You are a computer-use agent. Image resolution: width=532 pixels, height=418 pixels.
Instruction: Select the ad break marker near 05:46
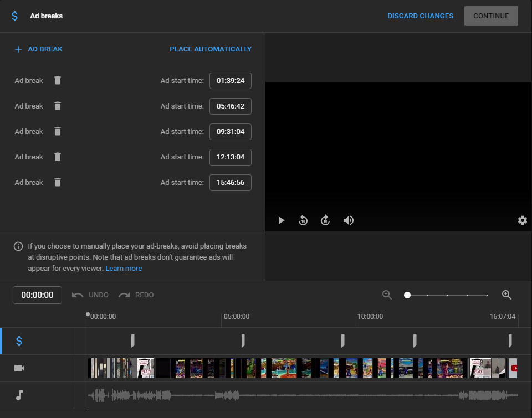tap(243, 340)
